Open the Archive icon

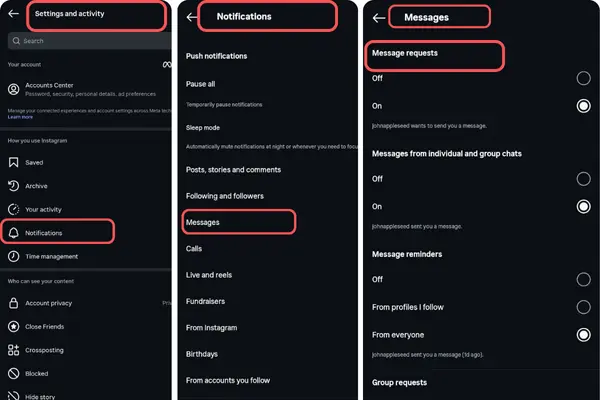click(x=14, y=185)
